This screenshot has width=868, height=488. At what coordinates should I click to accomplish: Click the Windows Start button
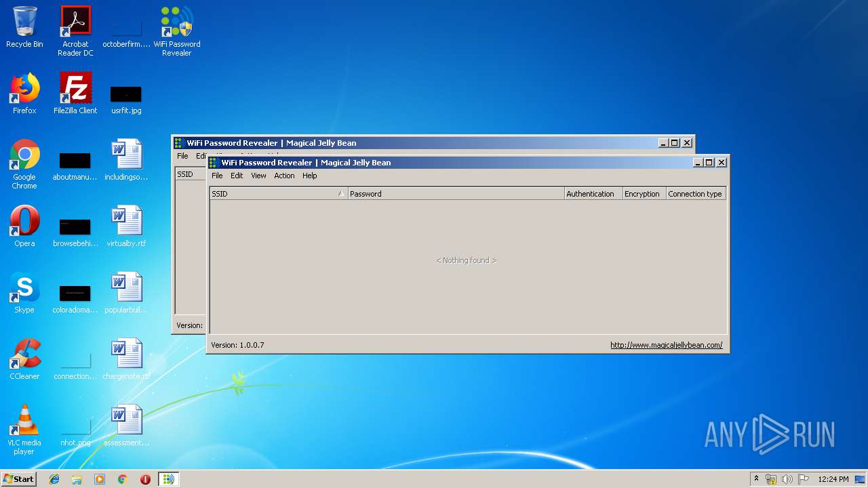tap(19, 479)
